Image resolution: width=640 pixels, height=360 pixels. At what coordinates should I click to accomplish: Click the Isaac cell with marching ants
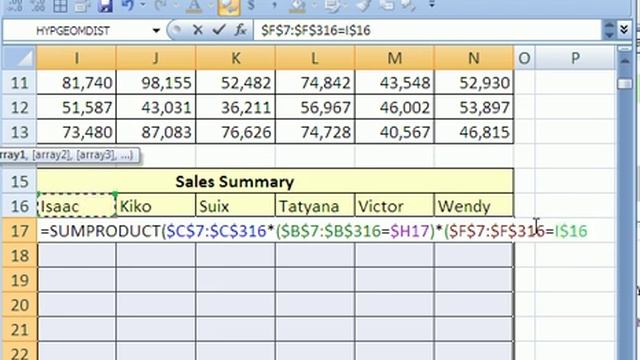[x=76, y=206]
